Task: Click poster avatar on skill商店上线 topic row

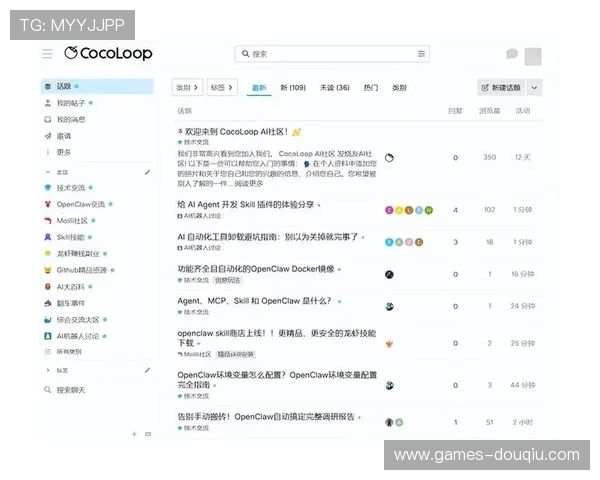Action: tap(389, 344)
